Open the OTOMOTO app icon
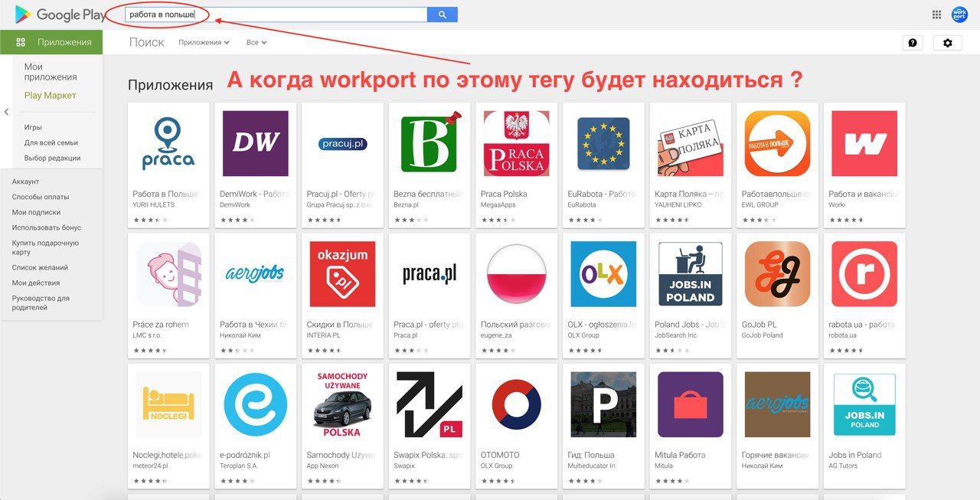The image size is (980, 500). [x=516, y=404]
